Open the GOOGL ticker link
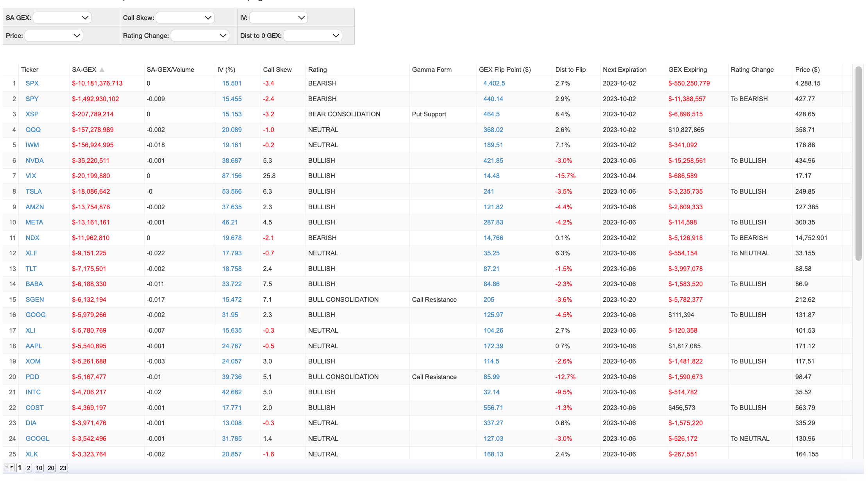Image resolution: width=868 pixels, height=481 pixels. click(38, 438)
